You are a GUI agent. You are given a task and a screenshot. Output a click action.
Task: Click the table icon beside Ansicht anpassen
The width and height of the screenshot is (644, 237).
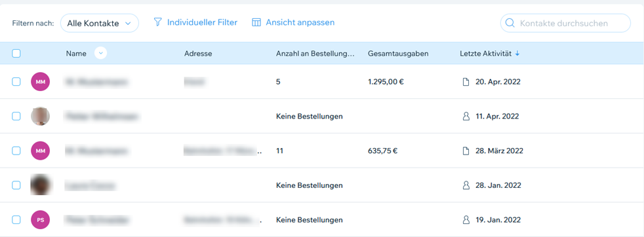click(x=256, y=22)
